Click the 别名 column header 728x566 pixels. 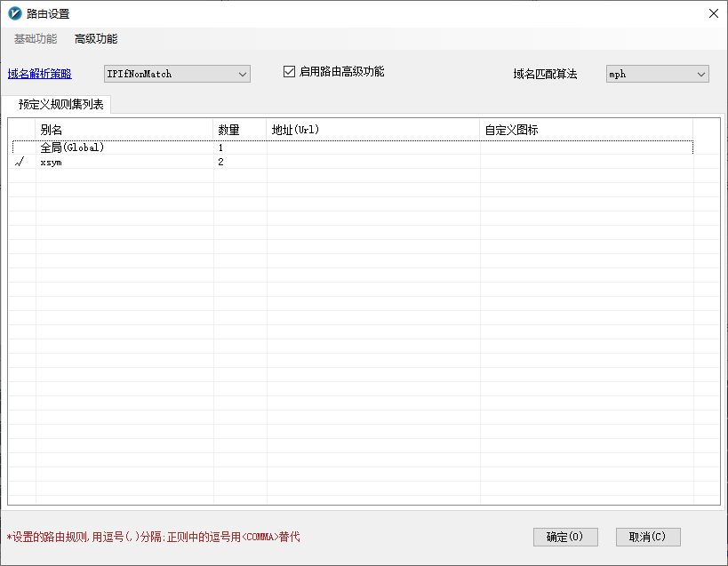pyautogui.click(x=124, y=130)
